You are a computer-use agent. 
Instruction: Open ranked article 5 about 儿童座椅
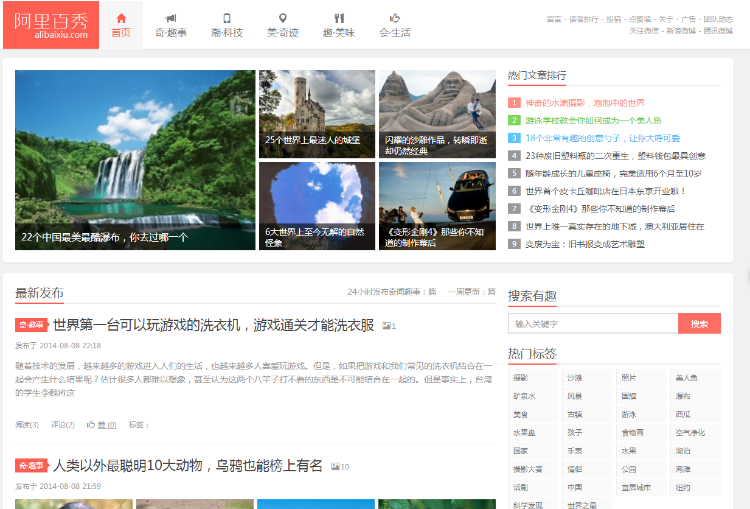[613, 174]
